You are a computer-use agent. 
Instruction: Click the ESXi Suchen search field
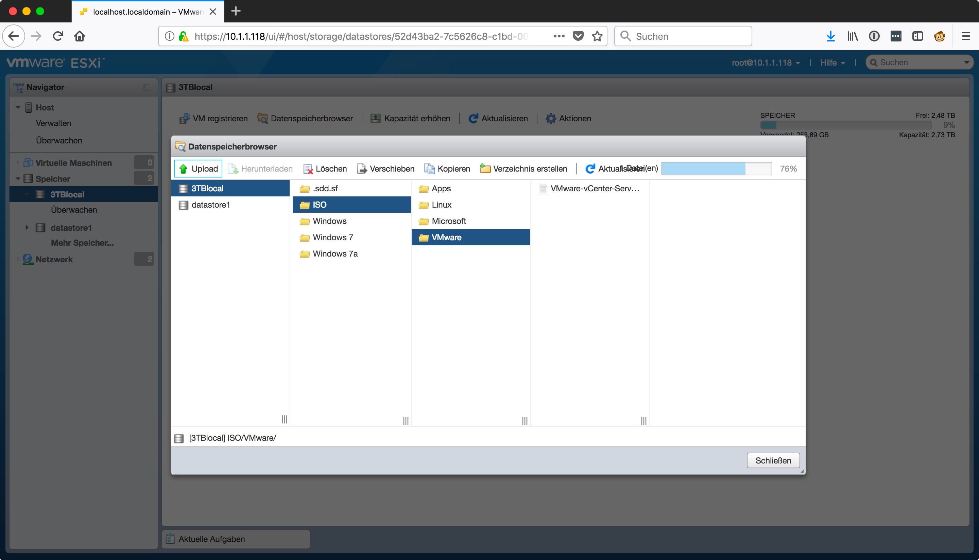[920, 62]
